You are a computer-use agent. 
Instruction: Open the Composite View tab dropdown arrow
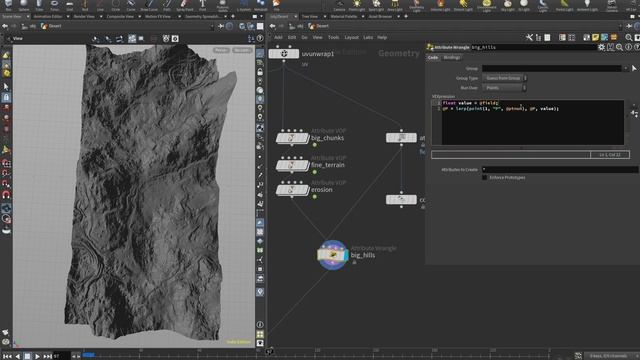click(139, 17)
